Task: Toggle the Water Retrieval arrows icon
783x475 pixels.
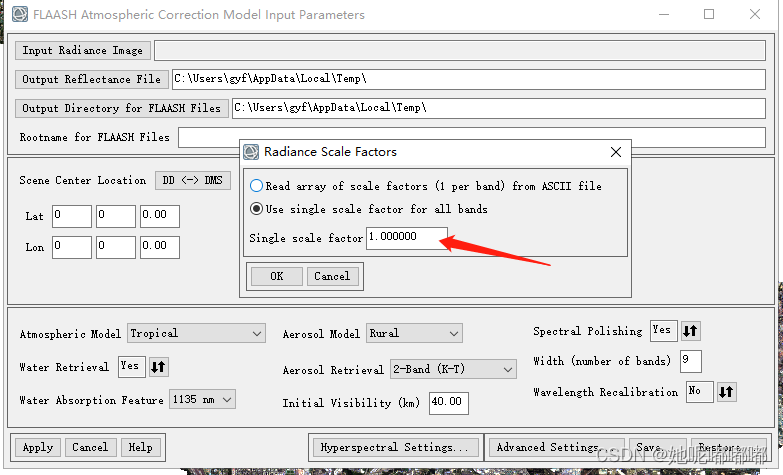Action: pyautogui.click(x=158, y=367)
